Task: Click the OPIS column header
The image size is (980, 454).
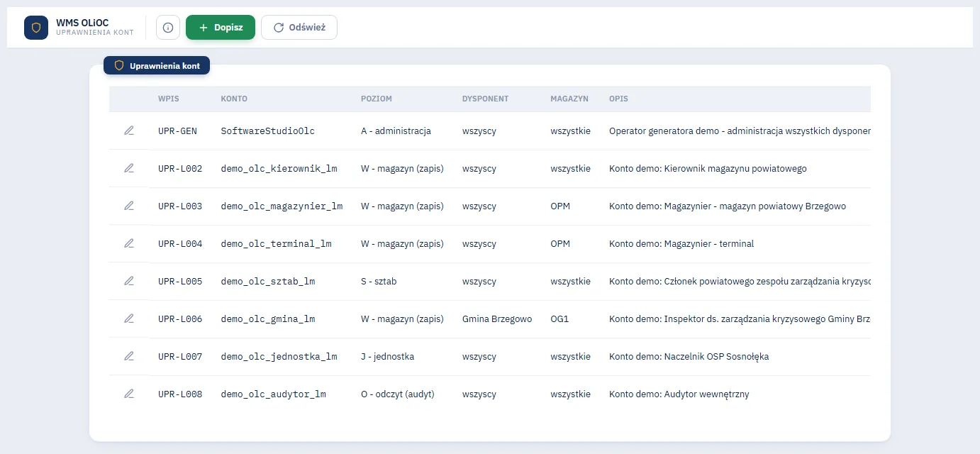Action: pyautogui.click(x=618, y=99)
